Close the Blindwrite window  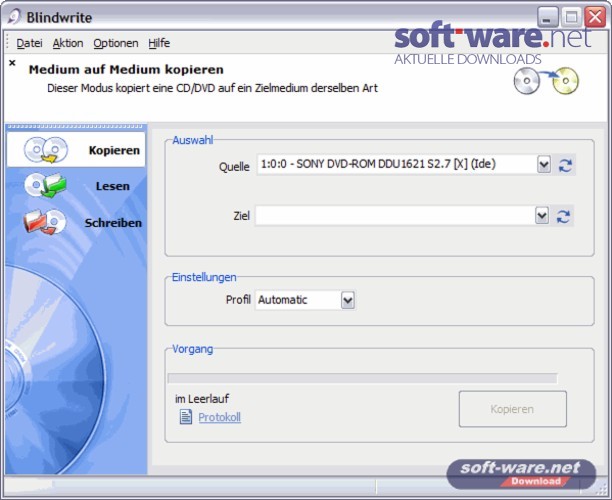click(595, 17)
